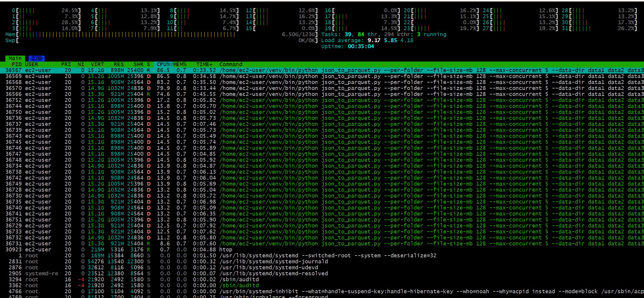The image size is (644, 298).
Task: Select process row with PID 36736
Action: [x=322, y=118]
